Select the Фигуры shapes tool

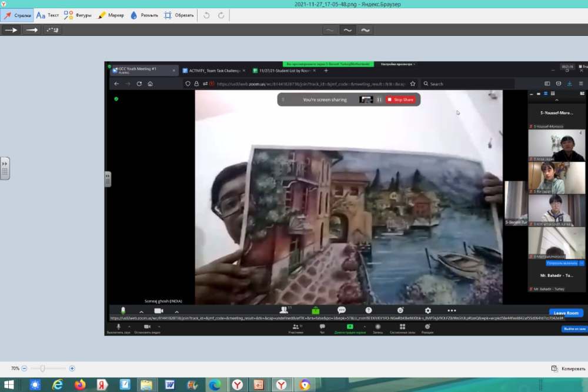coord(78,15)
